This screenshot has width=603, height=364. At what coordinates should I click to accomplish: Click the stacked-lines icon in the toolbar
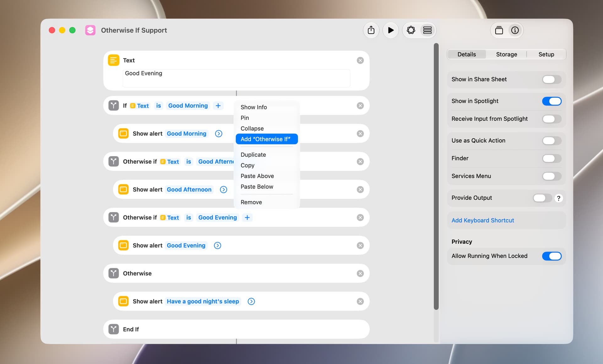coord(427,30)
